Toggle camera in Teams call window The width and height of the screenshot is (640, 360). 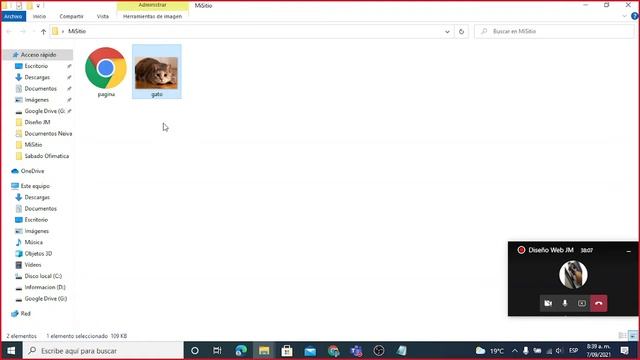click(548, 303)
